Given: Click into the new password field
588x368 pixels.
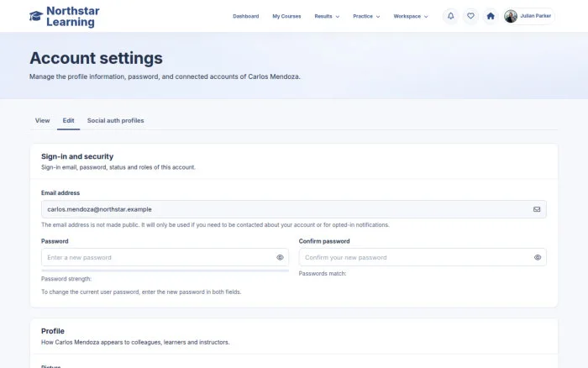Looking at the screenshot, I should (165, 257).
